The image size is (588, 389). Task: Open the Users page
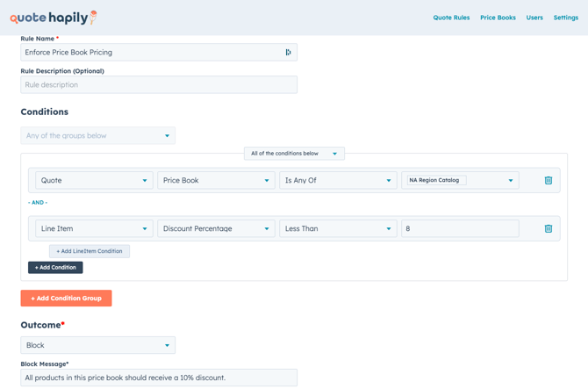point(534,18)
